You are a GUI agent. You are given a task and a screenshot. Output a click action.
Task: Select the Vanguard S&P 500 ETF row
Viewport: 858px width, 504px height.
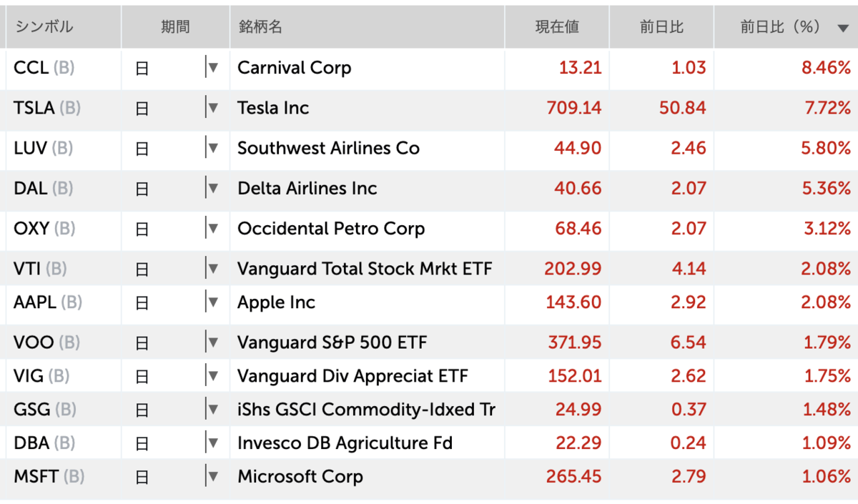click(x=429, y=342)
